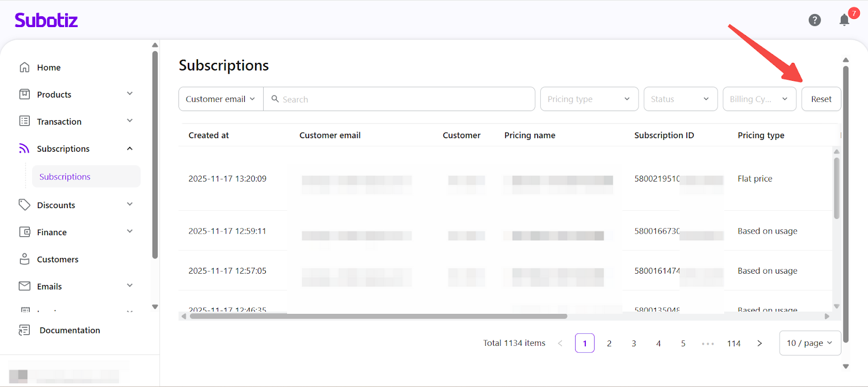The height and width of the screenshot is (387, 868).
Task: Open the notifications bell icon
Action: (844, 20)
